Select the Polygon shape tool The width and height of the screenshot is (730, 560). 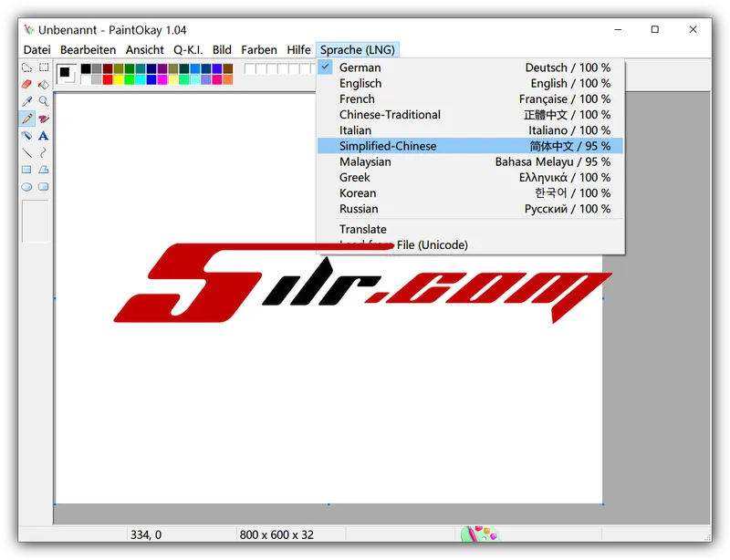(x=44, y=170)
